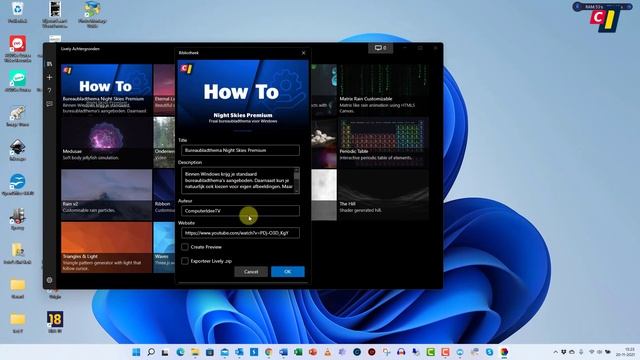This screenshot has height=360, width=640.
Task: Click the Windows Start button
Action: pos(136,352)
